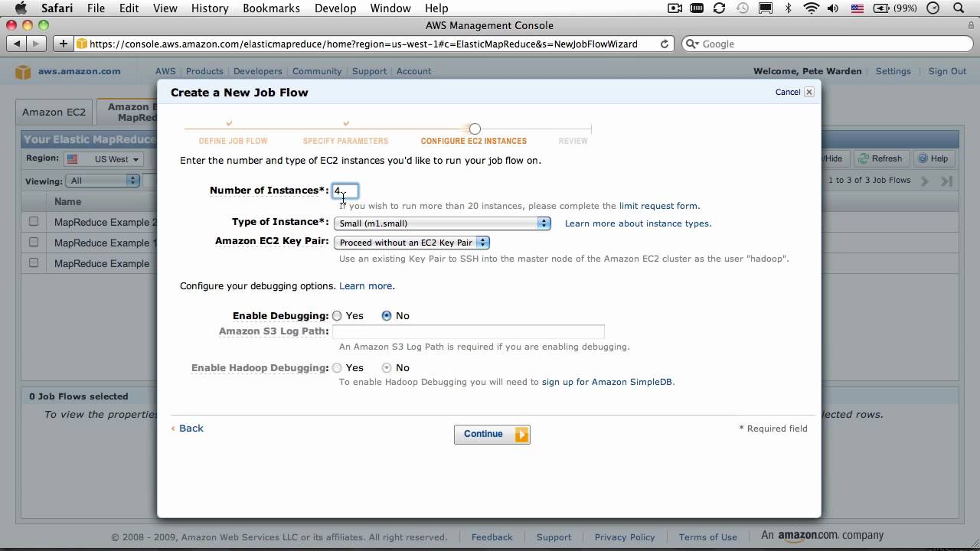Open the Products navigation link
The width and height of the screenshot is (980, 551).
coord(204,71)
